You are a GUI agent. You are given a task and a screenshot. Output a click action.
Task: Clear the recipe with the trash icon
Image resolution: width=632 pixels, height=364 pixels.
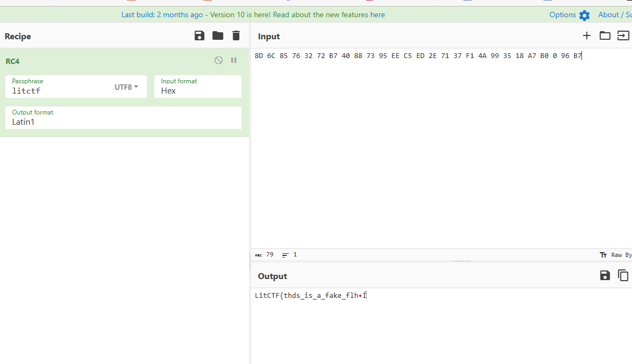pos(236,36)
